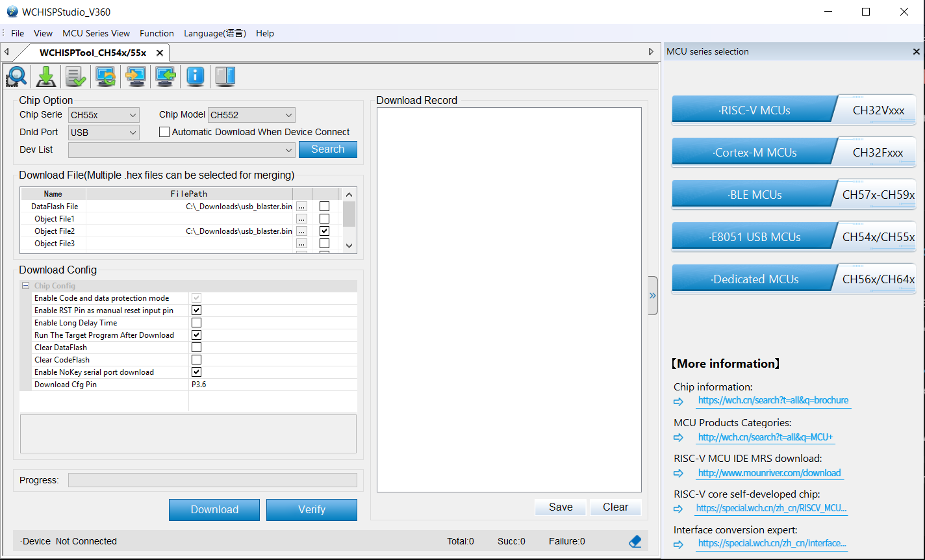The height and width of the screenshot is (560, 925).
Task: Enable Clear CodeFlash checkbox
Action: [196, 360]
